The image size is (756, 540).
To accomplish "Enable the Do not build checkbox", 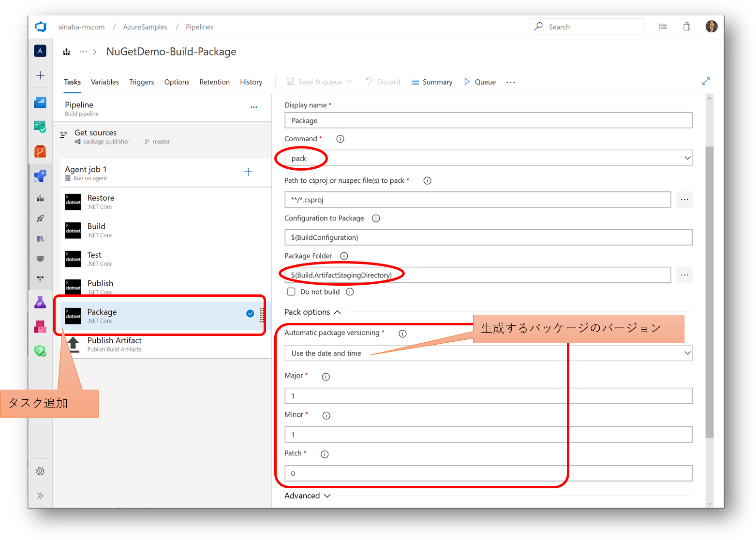I will coord(291,292).
